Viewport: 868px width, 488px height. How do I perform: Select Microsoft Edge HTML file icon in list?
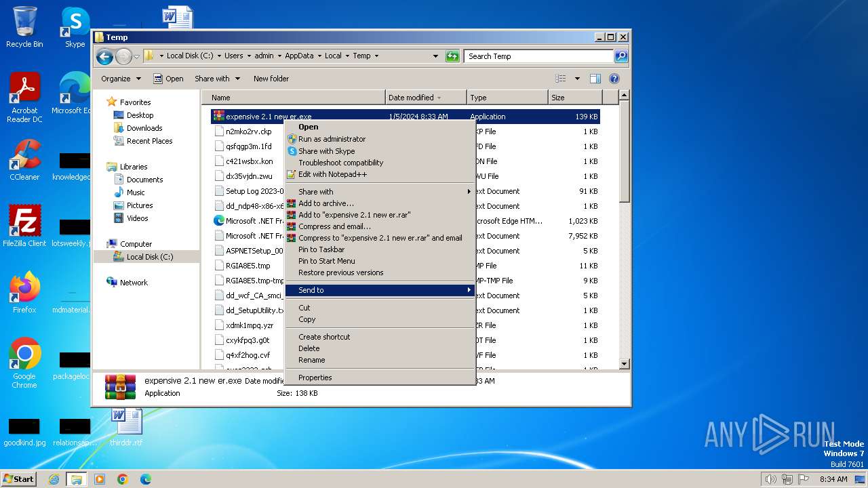coord(219,221)
